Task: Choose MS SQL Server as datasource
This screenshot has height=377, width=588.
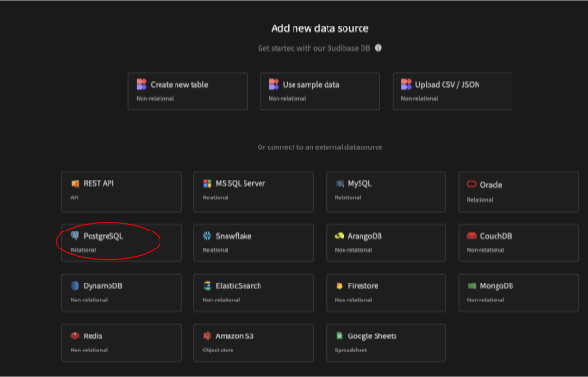Action: (x=254, y=192)
